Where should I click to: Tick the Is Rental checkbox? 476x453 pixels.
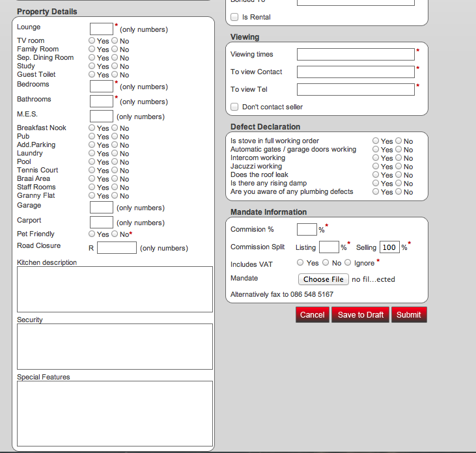[x=235, y=17]
